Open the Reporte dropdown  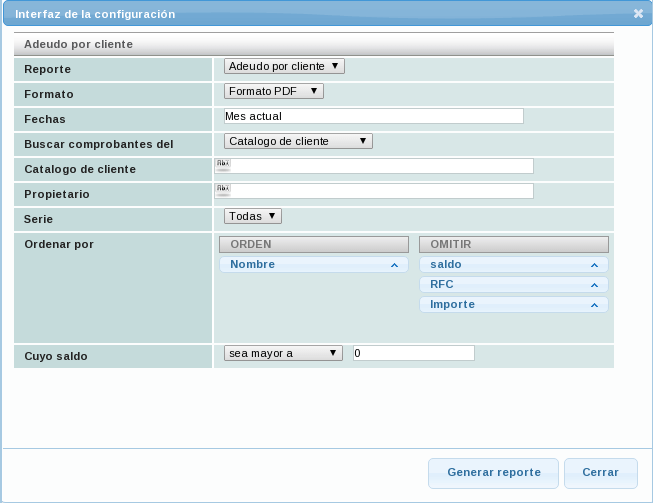[284, 66]
